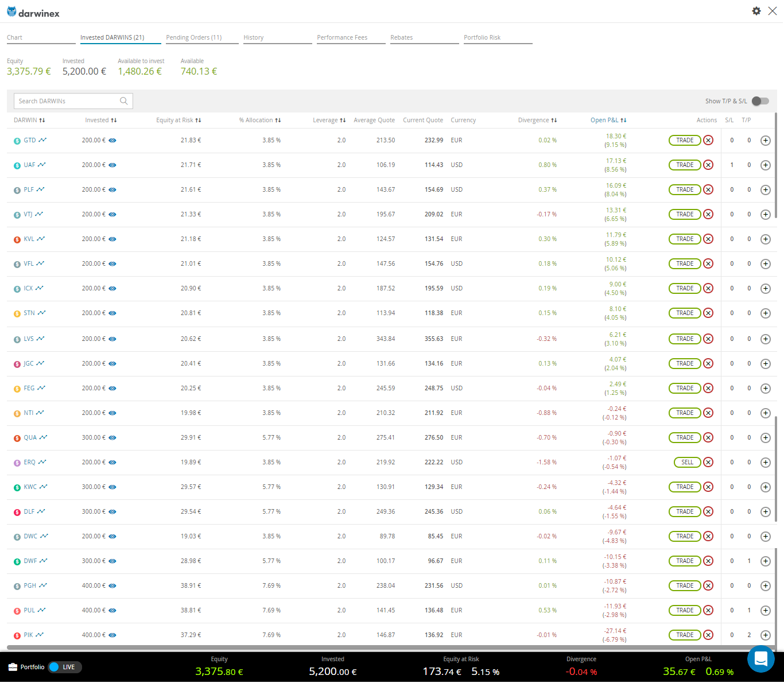Open the LVS DARWIN link
The height and width of the screenshot is (683, 784).
click(x=29, y=339)
